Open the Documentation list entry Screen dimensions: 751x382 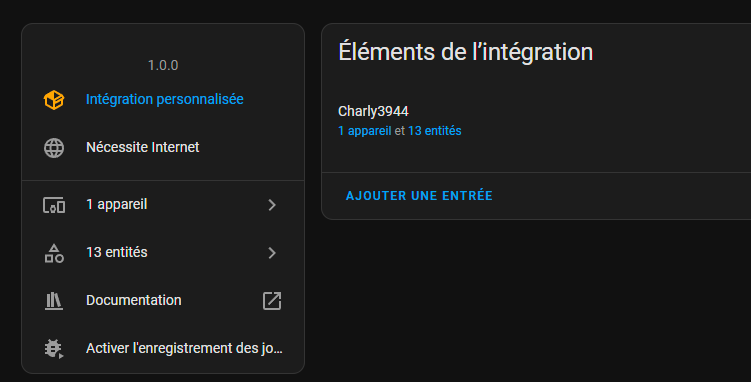click(x=163, y=301)
